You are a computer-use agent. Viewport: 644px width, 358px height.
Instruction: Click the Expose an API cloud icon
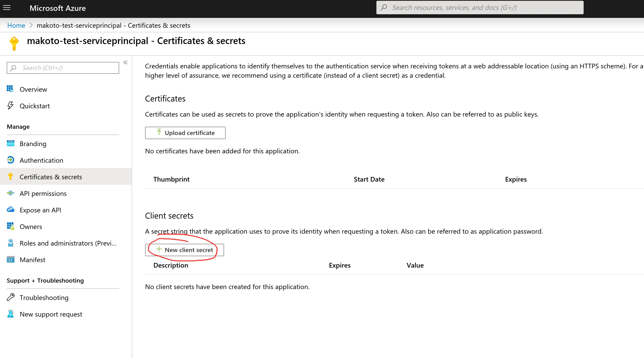click(11, 210)
